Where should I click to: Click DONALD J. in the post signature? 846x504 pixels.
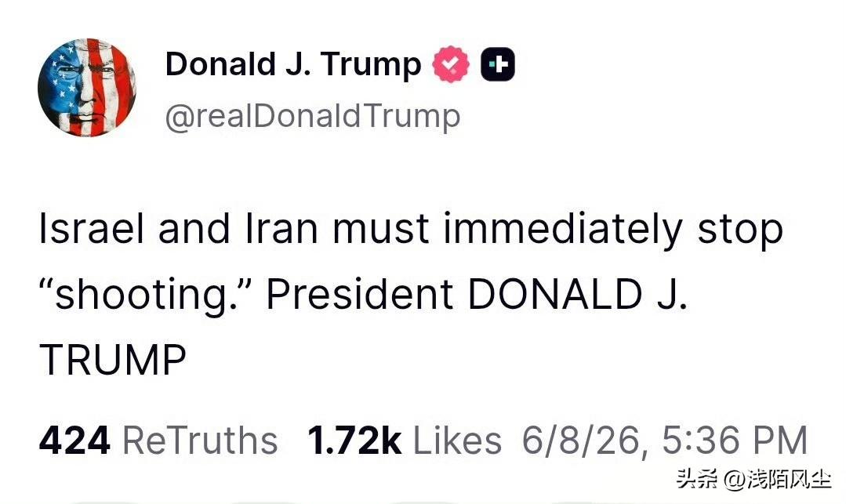578,295
